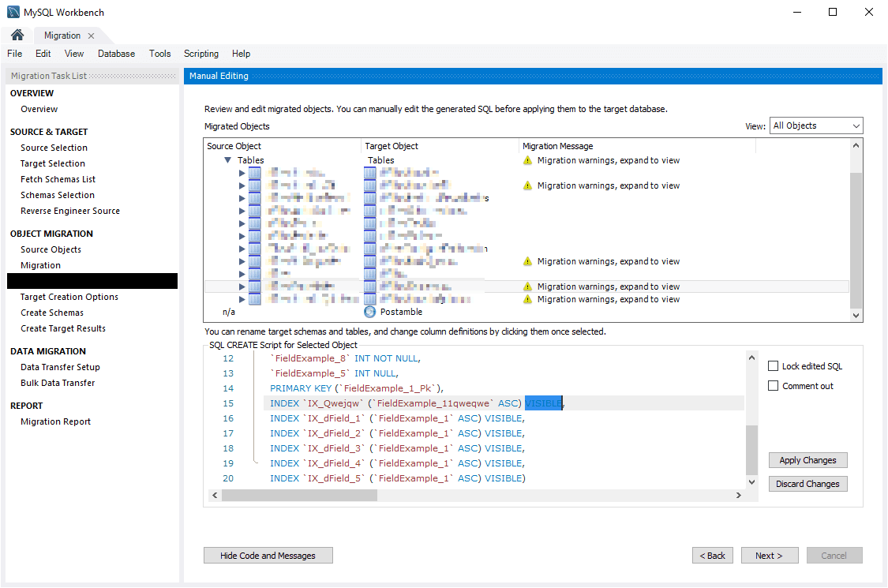The image size is (888, 588).
Task: Collapse the Tables tree node
Action: 227,159
